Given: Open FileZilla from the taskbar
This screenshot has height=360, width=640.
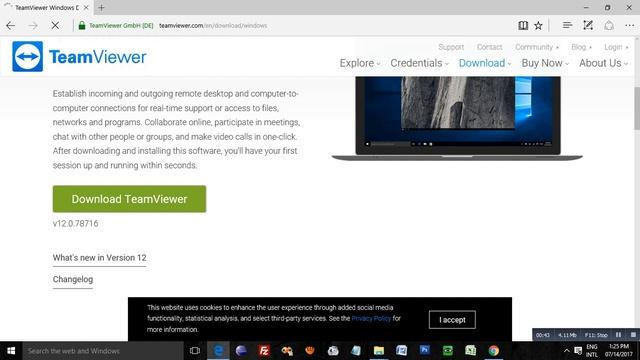Looking at the screenshot, I should point(264,351).
